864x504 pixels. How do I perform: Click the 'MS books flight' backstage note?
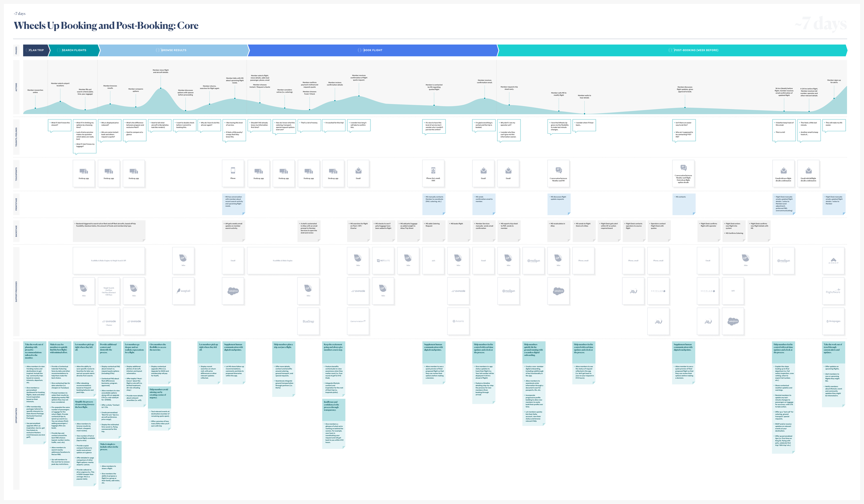click(x=458, y=230)
